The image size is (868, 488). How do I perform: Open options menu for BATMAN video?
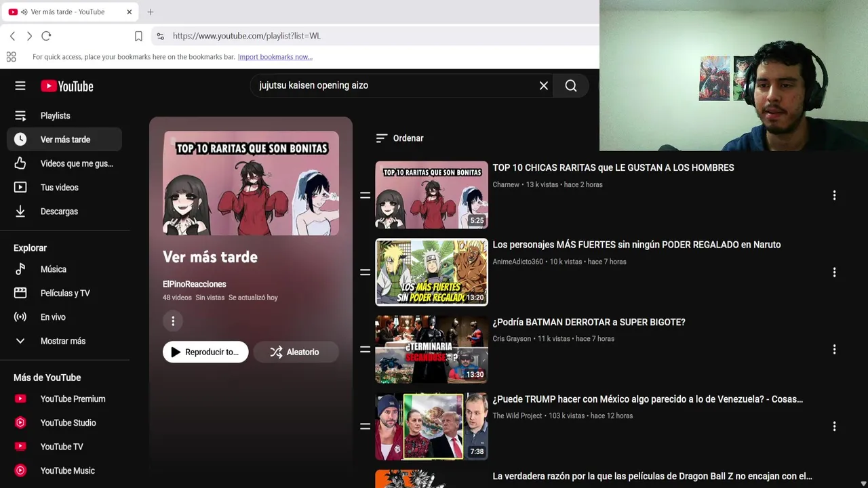click(834, 350)
